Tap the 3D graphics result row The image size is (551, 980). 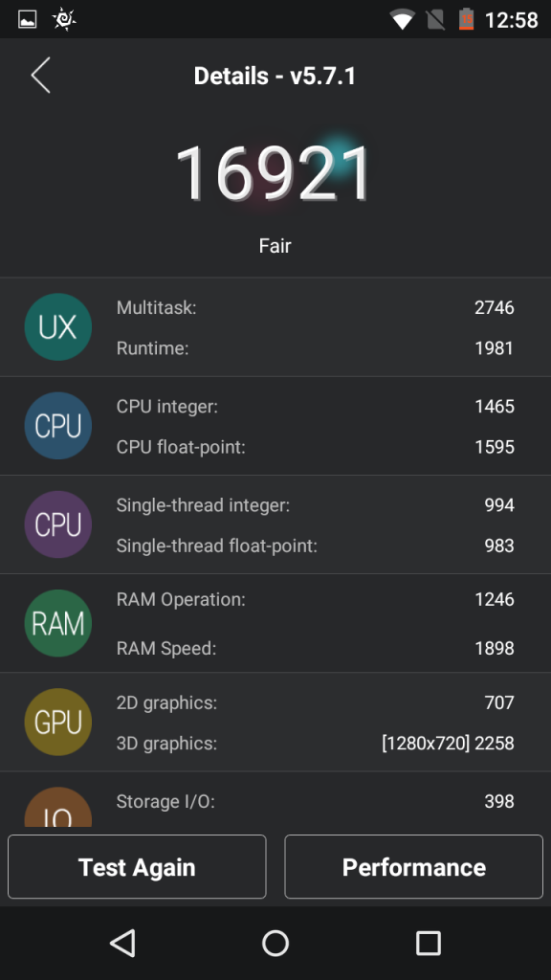click(315, 743)
